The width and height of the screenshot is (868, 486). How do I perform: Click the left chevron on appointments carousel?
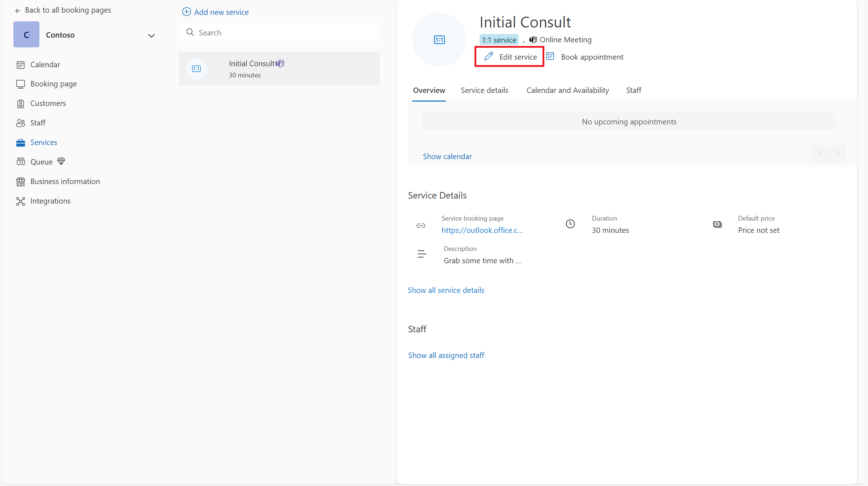click(820, 153)
